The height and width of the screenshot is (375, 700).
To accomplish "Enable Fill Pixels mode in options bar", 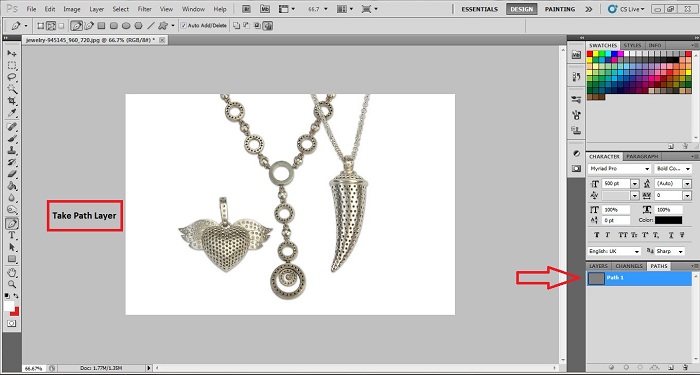I will click(x=61, y=26).
